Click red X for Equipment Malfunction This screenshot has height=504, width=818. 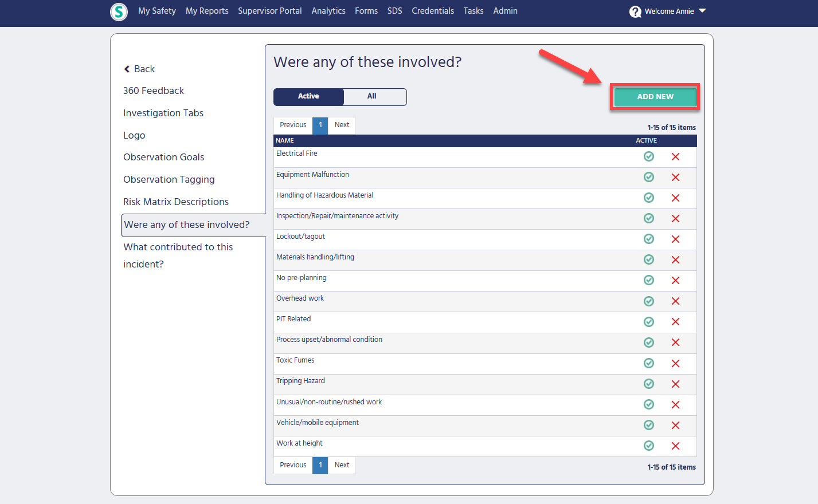coord(675,178)
